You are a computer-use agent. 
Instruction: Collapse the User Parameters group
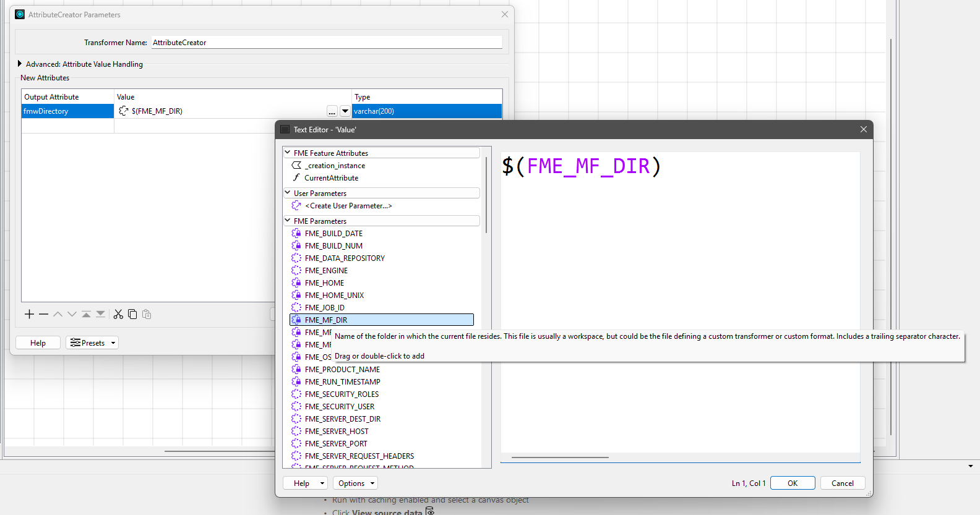288,193
